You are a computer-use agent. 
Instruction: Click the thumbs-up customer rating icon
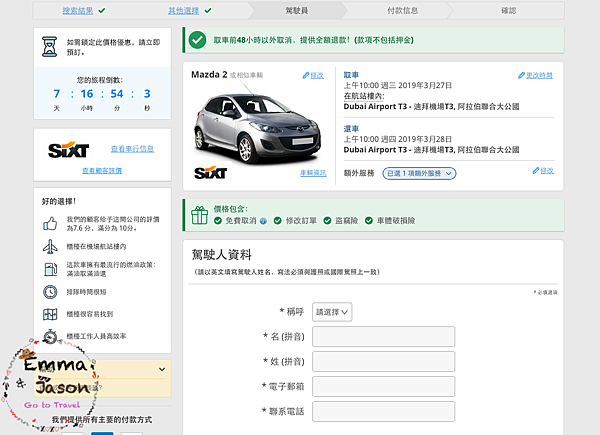(x=49, y=224)
